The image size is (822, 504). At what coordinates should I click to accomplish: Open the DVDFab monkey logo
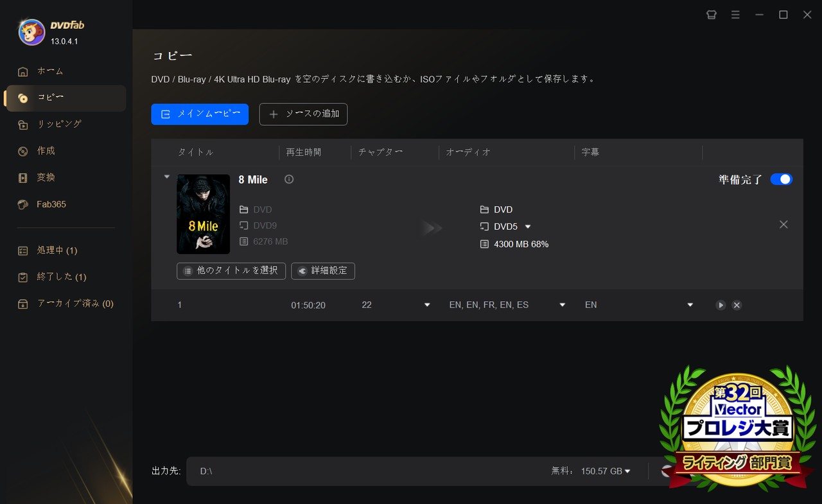coord(31,32)
